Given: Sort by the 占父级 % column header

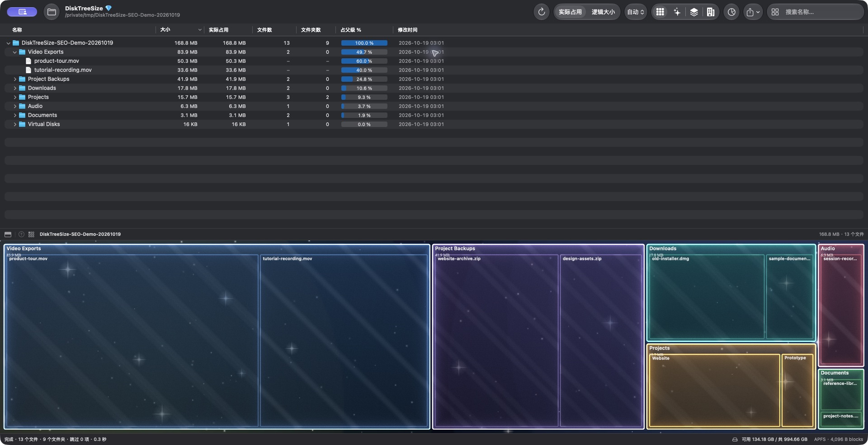Looking at the screenshot, I should (351, 30).
